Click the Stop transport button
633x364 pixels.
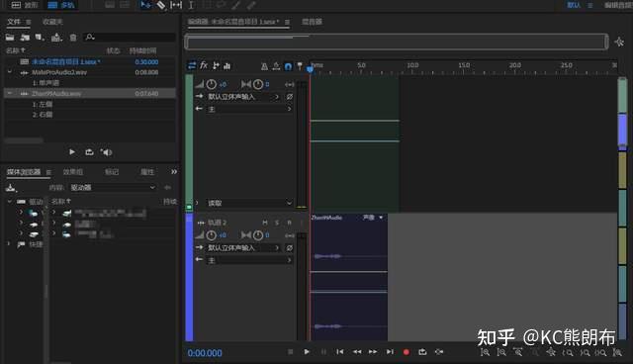coord(290,352)
